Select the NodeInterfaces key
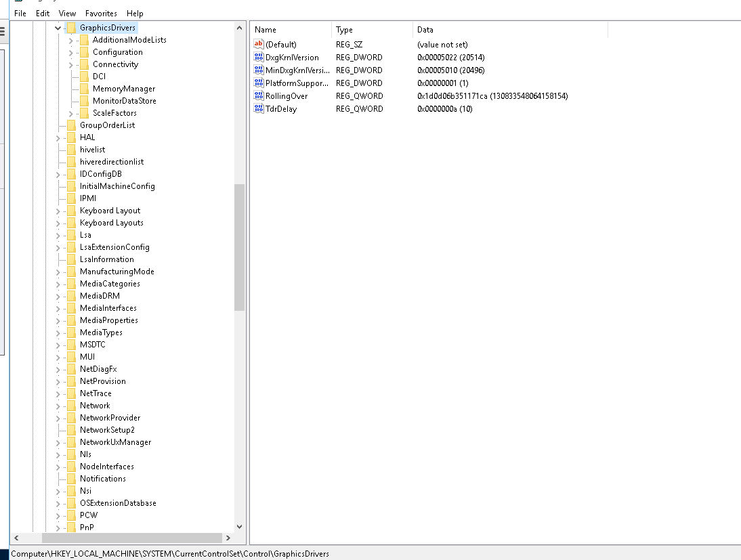 point(107,467)
